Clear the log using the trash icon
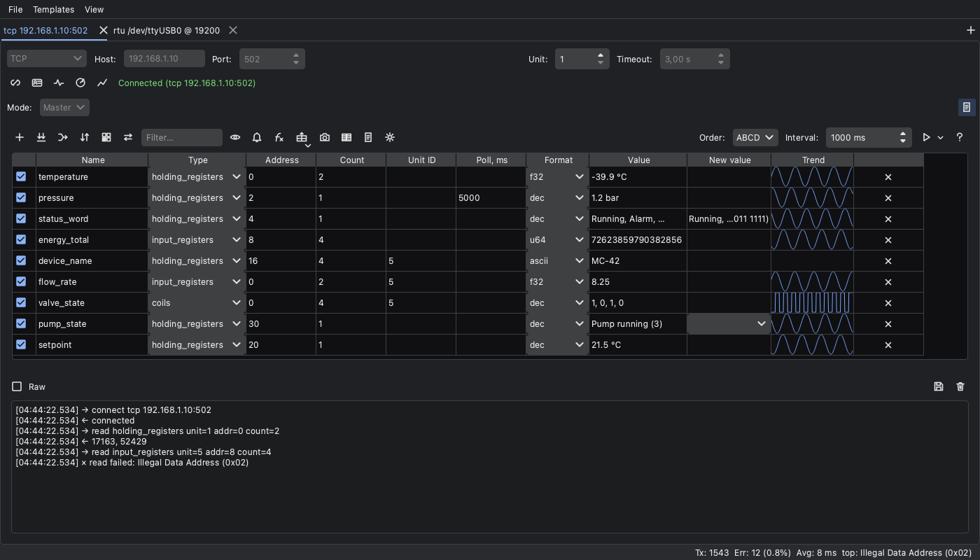980x560 pixels. pyautogui.click(x=960, y=386)
